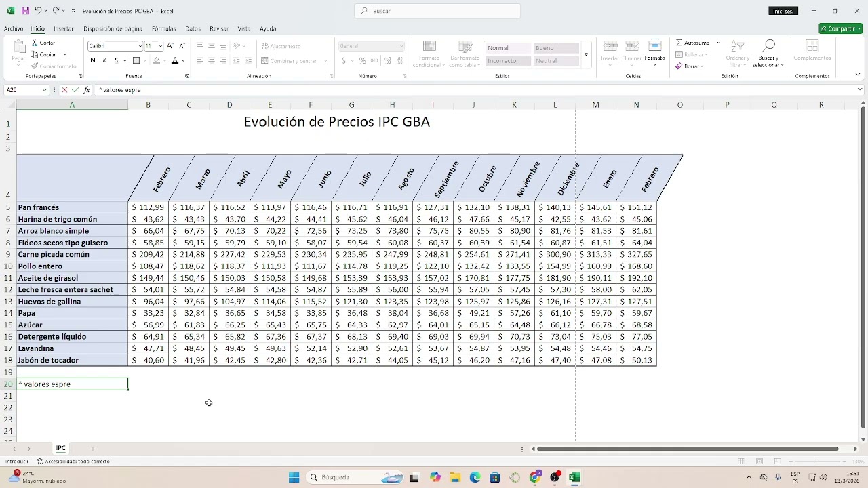Expand the Name Box dropdown arrow
868x488 pixels.
click(44, 90)
